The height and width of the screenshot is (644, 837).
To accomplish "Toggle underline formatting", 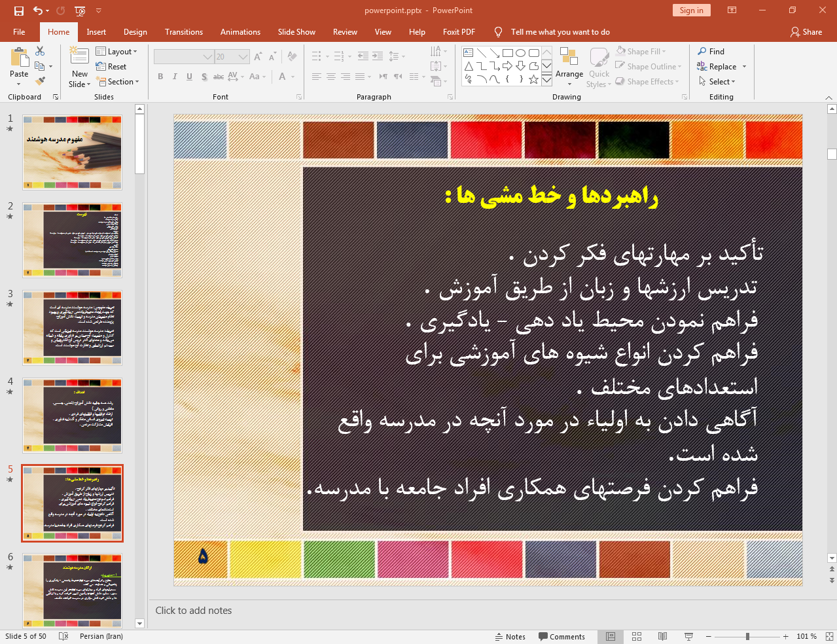I will tap(189, 77).
